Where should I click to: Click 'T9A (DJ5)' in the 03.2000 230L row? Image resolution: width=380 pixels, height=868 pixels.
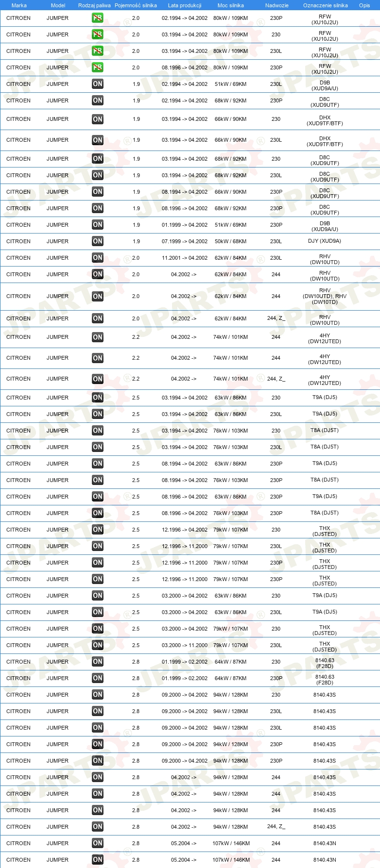[325, 612]
